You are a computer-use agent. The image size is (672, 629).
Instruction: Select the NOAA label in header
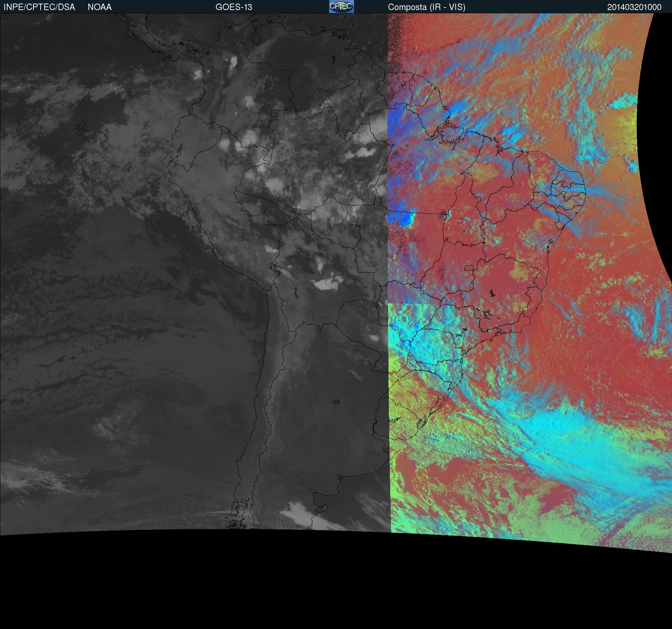100,7
